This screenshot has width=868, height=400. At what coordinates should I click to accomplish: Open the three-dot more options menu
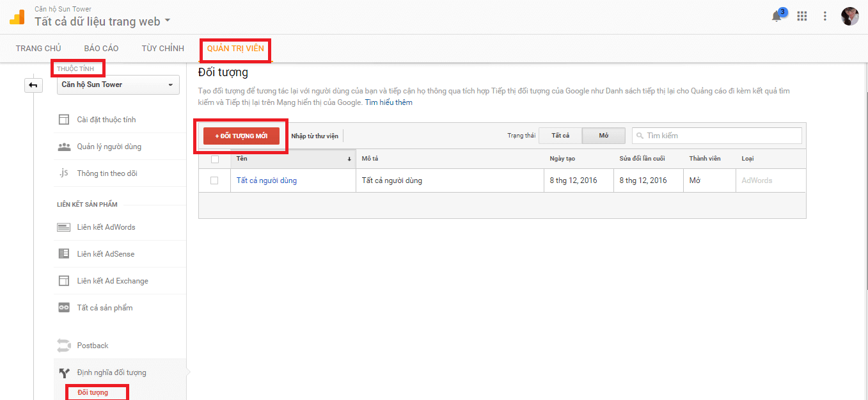point(825,17)
